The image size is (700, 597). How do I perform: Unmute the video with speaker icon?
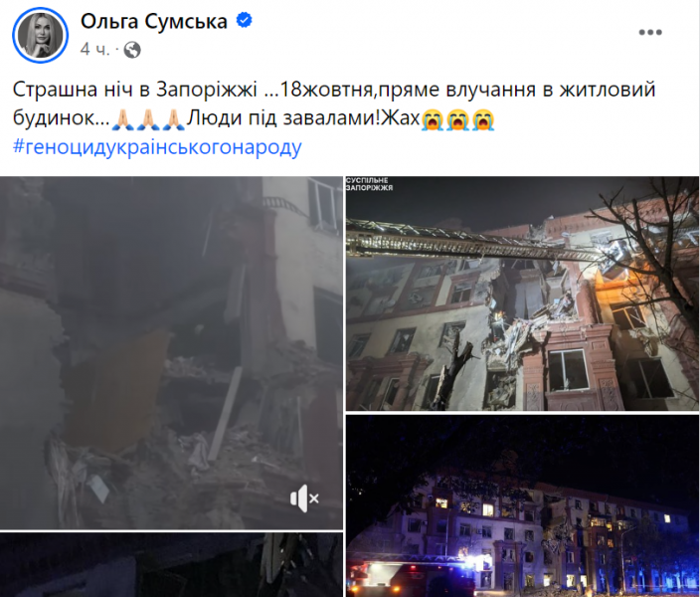(x=304, y=498)
